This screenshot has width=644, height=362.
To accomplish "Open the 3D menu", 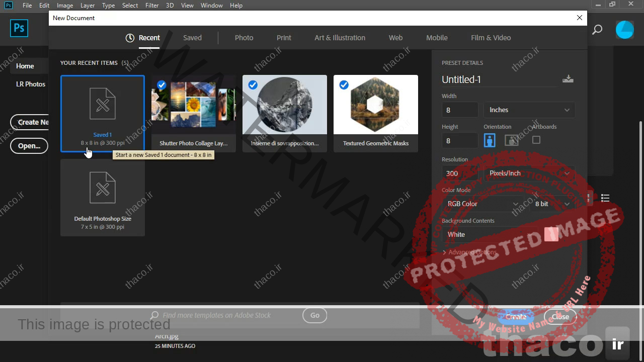I will (x=170, y=5).
